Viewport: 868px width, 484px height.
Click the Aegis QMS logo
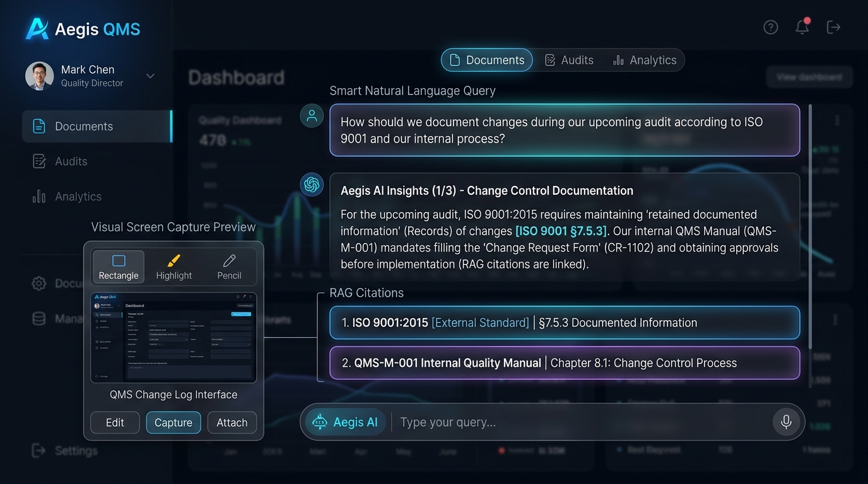pyautogui.click(x=83, y=29)
